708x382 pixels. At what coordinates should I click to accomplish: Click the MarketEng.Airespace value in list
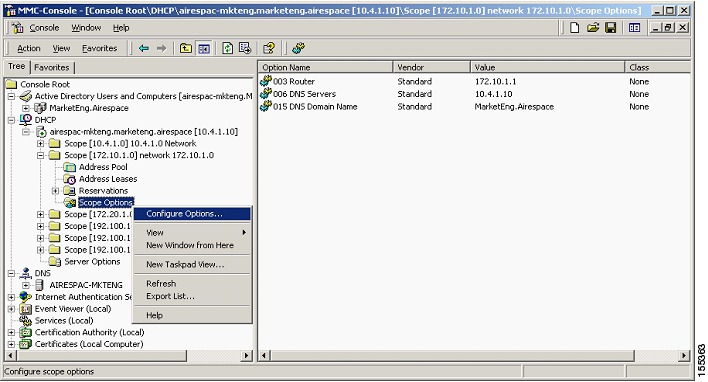point(514,107)
